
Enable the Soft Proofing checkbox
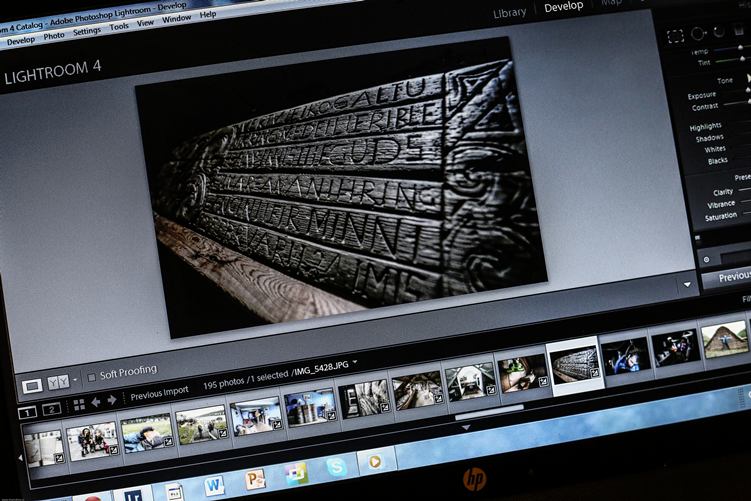click(x=91, y=377)
